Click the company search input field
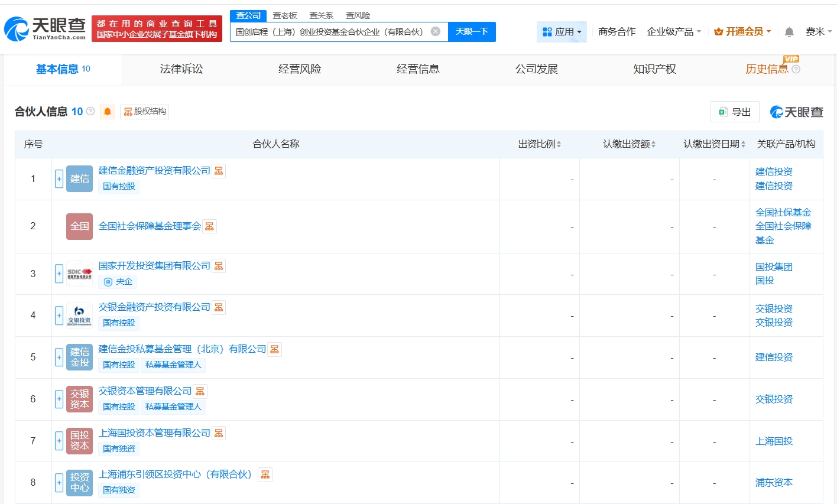 click(x=330, y=32)
